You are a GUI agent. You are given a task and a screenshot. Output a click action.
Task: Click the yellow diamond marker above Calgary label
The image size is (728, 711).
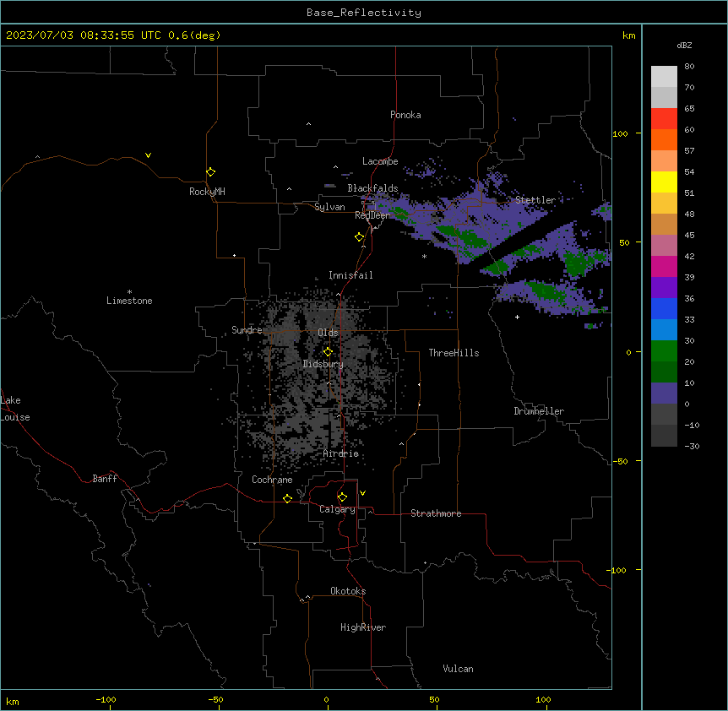pos(342,497)
